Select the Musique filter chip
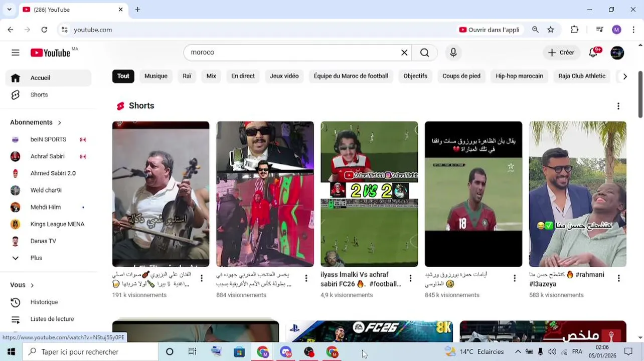644x361 pixels. 156,76
